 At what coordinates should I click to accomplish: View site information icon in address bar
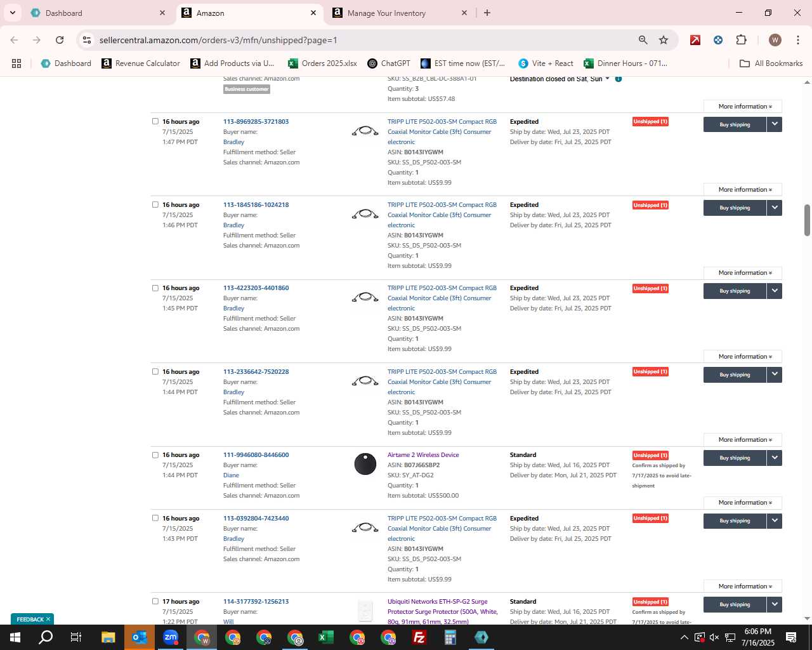tap(87, 40)
